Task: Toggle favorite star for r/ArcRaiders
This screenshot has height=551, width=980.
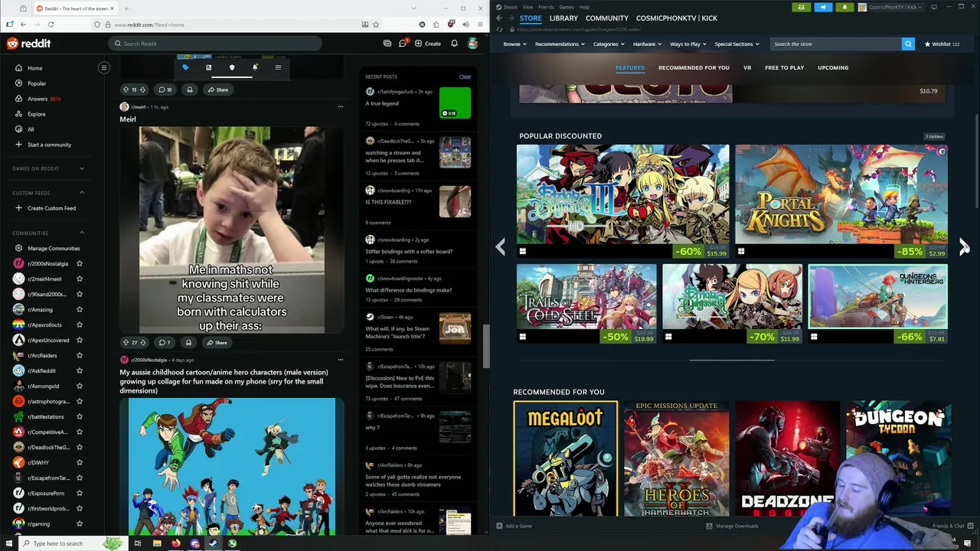Action: tap(80, 356)
